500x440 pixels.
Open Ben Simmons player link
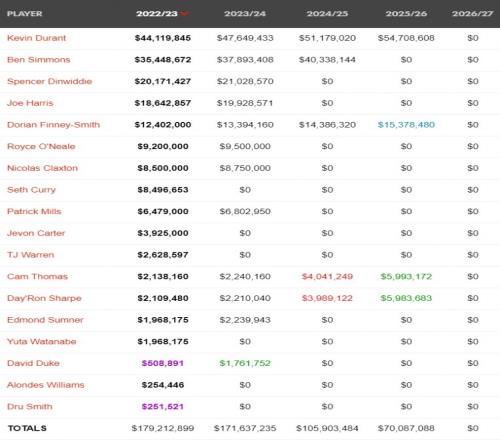pos(39,60)
